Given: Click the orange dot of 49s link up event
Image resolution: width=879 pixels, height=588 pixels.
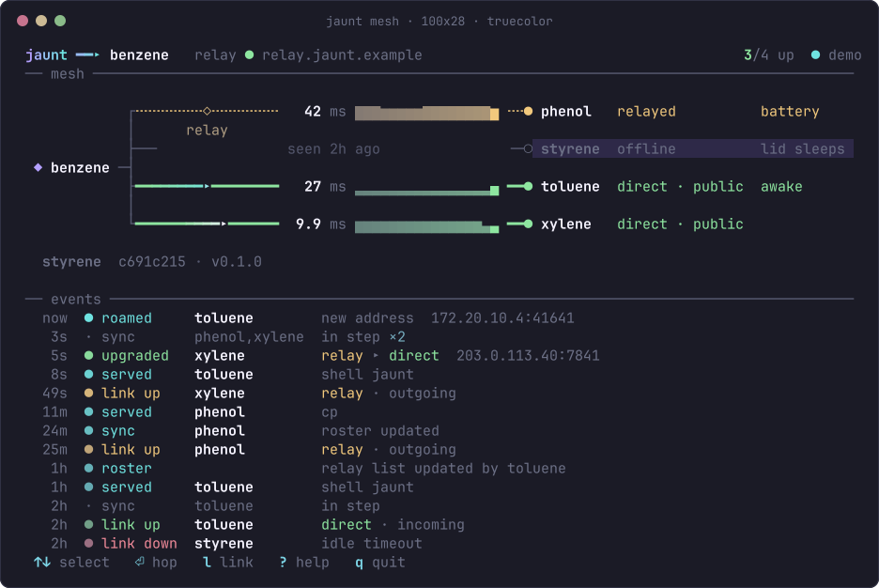Looking at the screenshot, I should 88,393.
